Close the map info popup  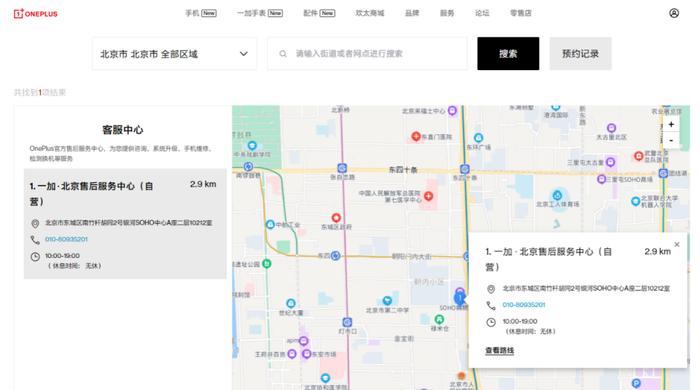[x=677, y=245]
